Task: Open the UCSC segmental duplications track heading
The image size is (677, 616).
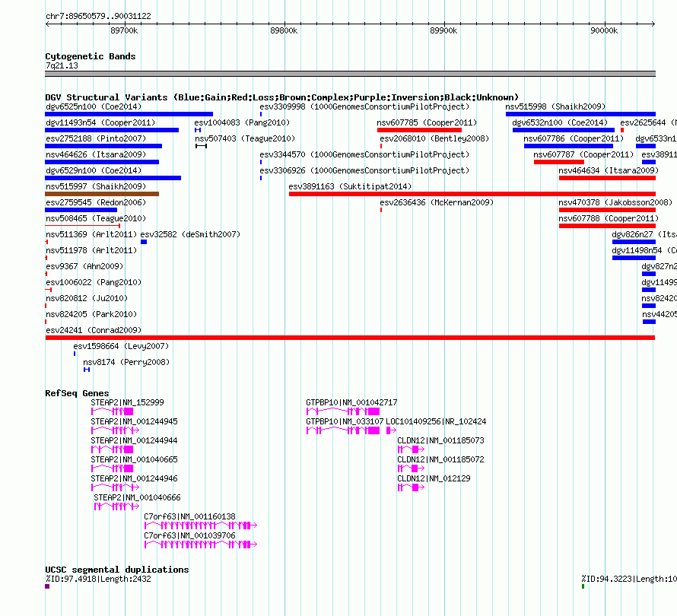Action: [x=117, y=570]
